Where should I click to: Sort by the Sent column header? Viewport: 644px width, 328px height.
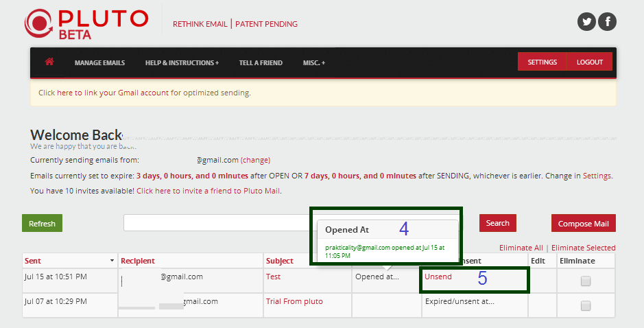point(33,261)
